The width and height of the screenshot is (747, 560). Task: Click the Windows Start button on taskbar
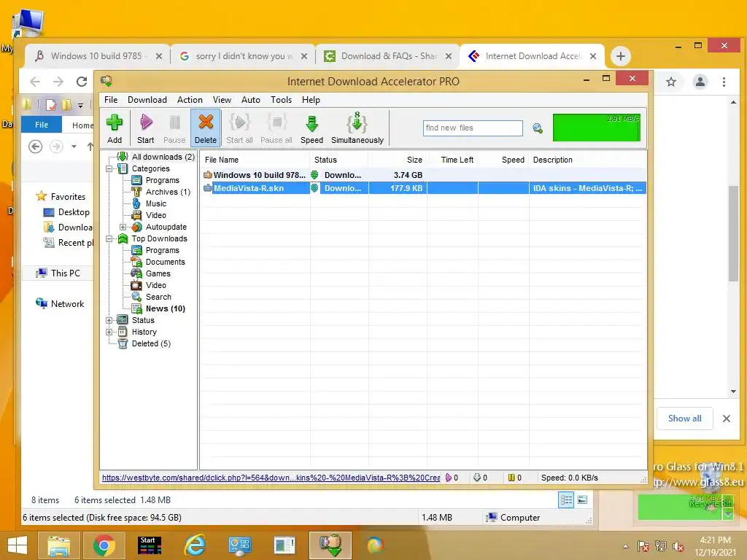point(18,545)
